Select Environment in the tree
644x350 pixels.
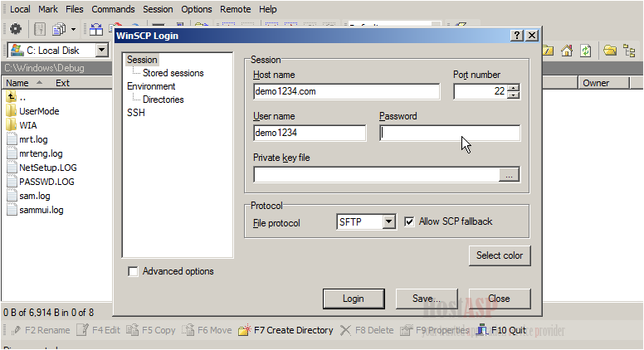point(151,86)
